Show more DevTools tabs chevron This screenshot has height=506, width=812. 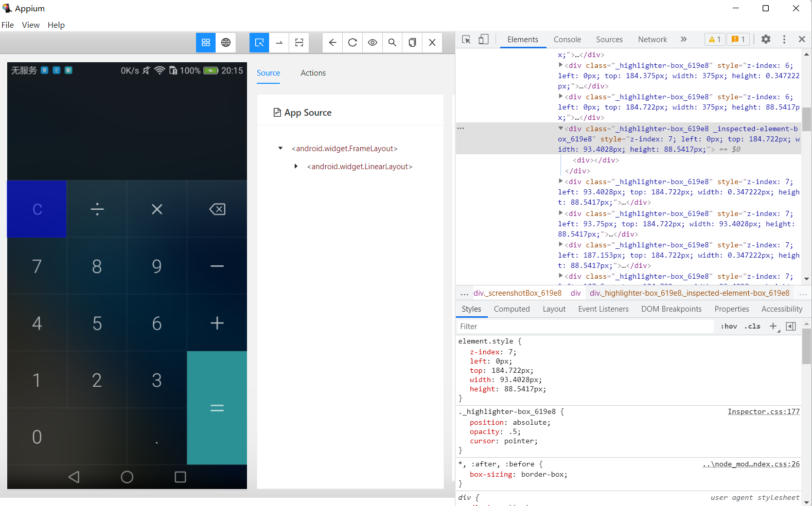point(683,39)
